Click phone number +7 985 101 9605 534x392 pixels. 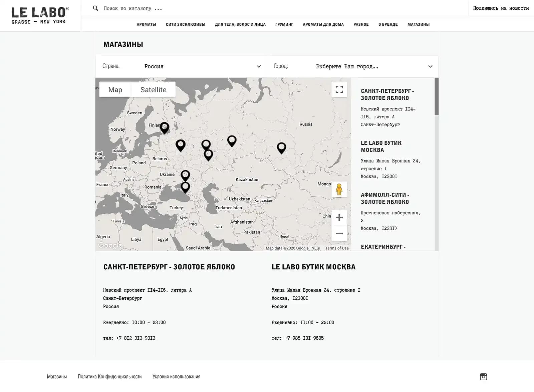coord(304,338)
